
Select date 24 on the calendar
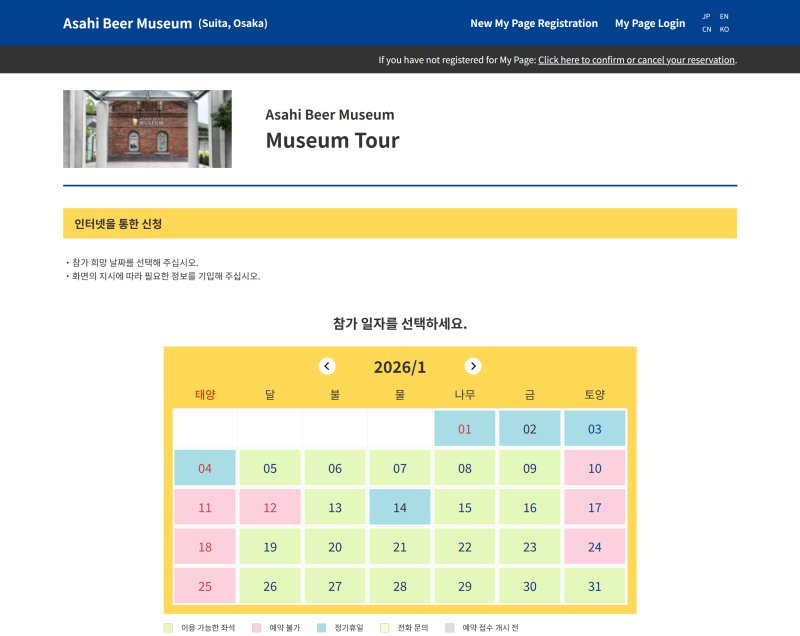coord(595,546)
